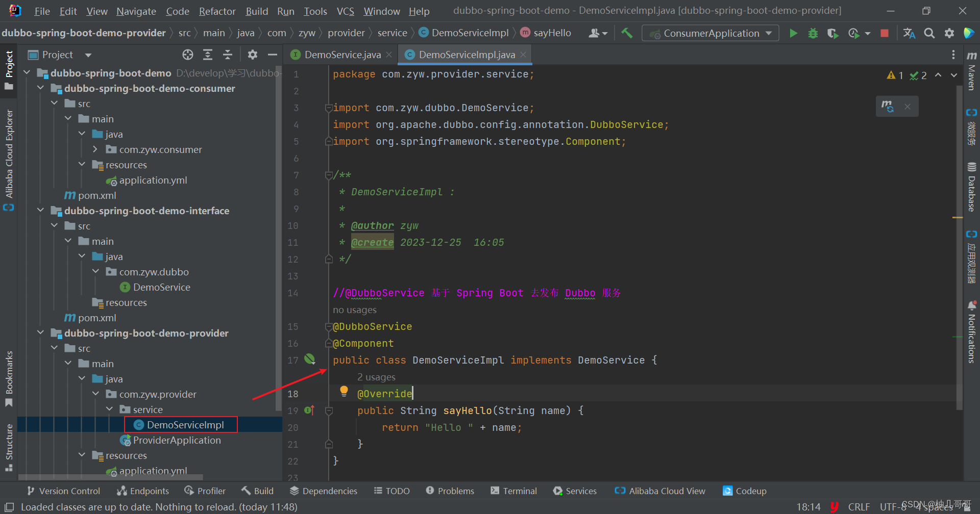
Task: Open Alibaba Cloud Explorer side panel
Action: [x=9, y=160]
